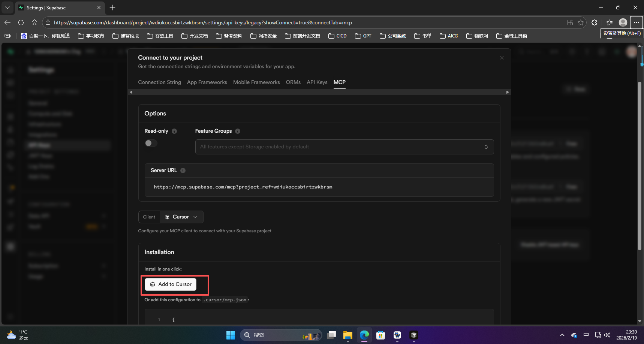Open File Explorer from taskbar
Image resolution: width=644 pixels, height=344 pixels.
coord(348,335)
